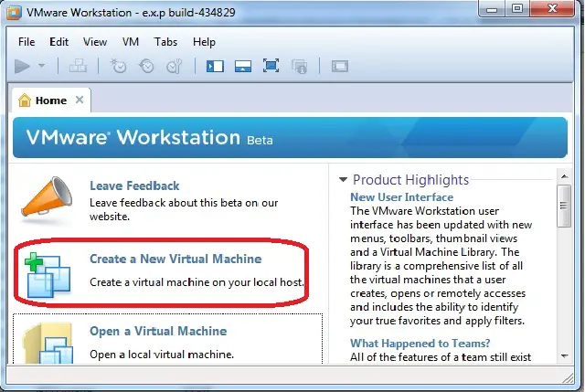Click the orange megaphone feedback icon
This screenshot has width=585, height=392.
(x=47, y=197)
